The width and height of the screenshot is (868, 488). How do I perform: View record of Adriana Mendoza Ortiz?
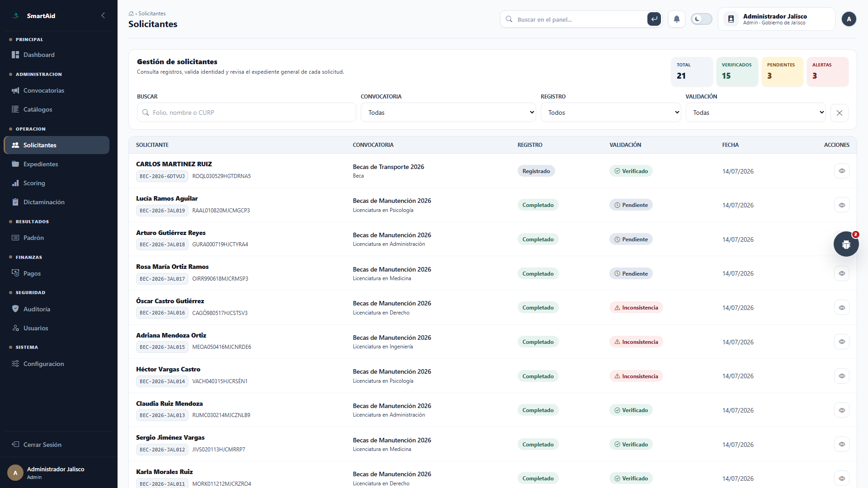(842, 342)
